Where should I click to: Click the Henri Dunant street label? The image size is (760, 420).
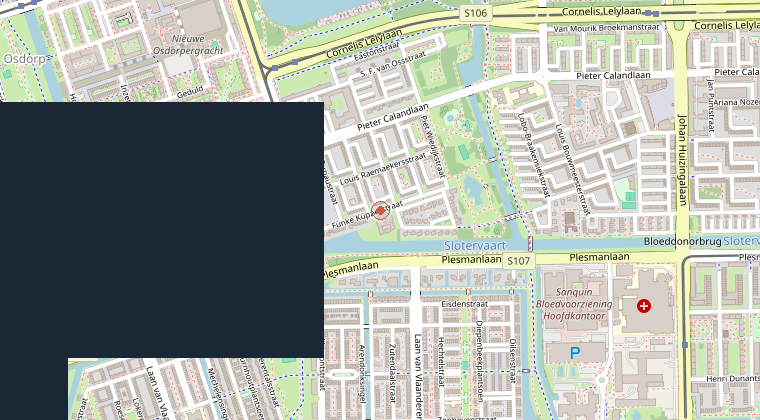(x=733, y=378)
